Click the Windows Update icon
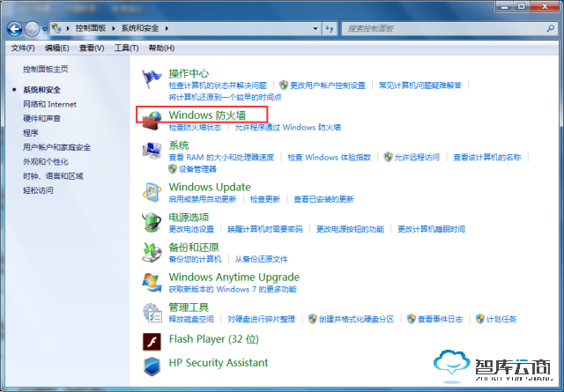The width and height of the screenshot is (564, 392). pyautogui.click(x=152, y=192)
